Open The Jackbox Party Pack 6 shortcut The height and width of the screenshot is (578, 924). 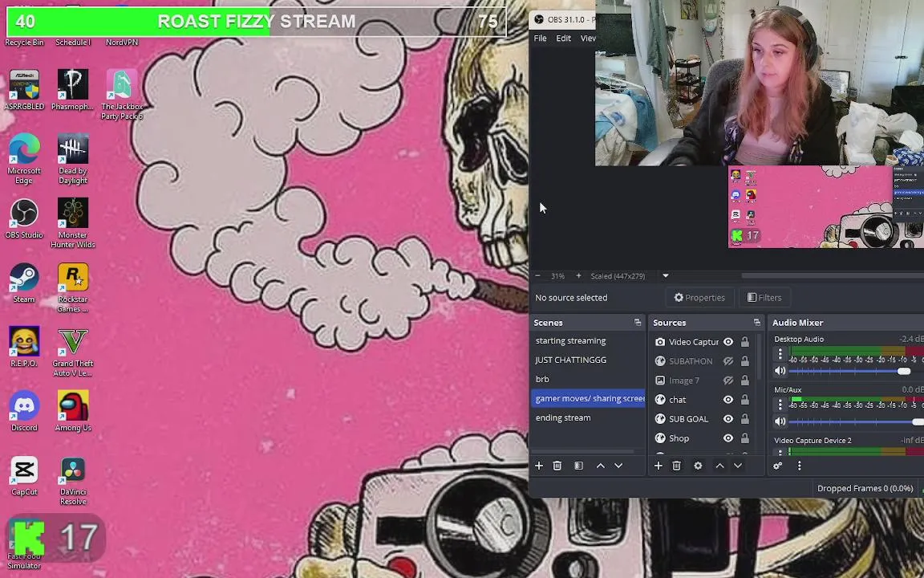click(x=122, y=95)
